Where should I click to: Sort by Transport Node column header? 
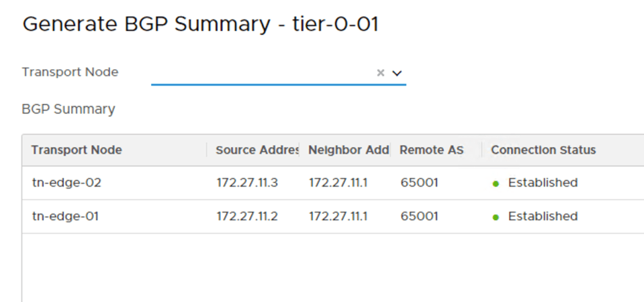(77, 150)
